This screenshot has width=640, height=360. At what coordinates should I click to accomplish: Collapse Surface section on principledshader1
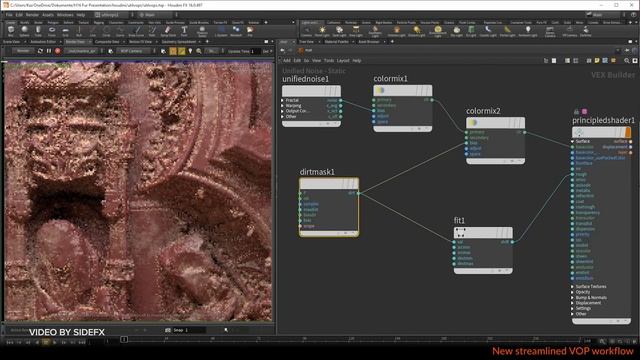point(572,141)
